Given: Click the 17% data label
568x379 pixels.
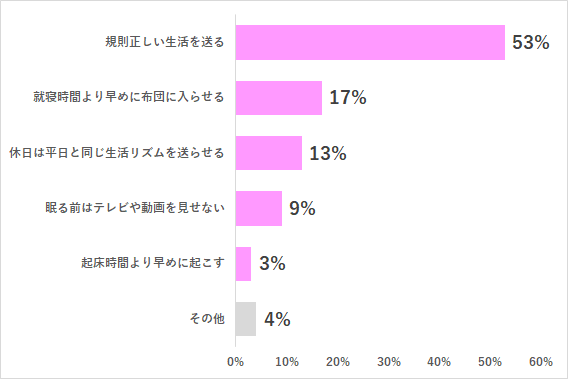Looking at the screenshot, I should pos(348,97).
